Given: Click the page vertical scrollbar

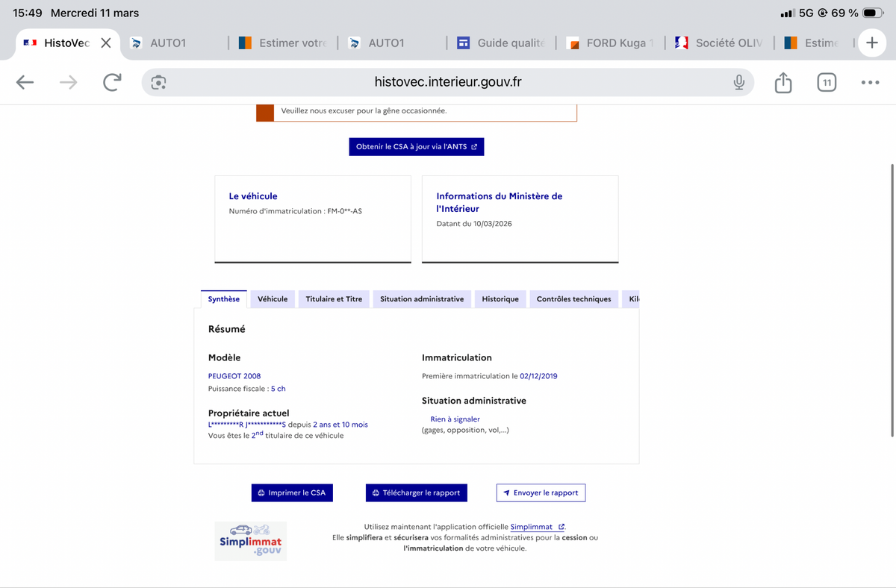Looking at the screenshot, I should pyautogui.click(x=893, y=299).
